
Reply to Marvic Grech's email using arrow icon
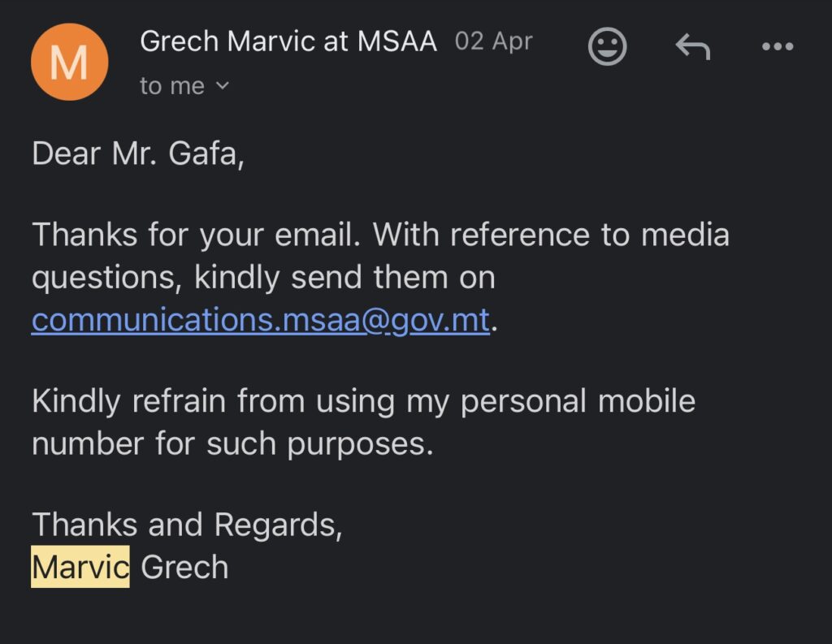point(693,46)
